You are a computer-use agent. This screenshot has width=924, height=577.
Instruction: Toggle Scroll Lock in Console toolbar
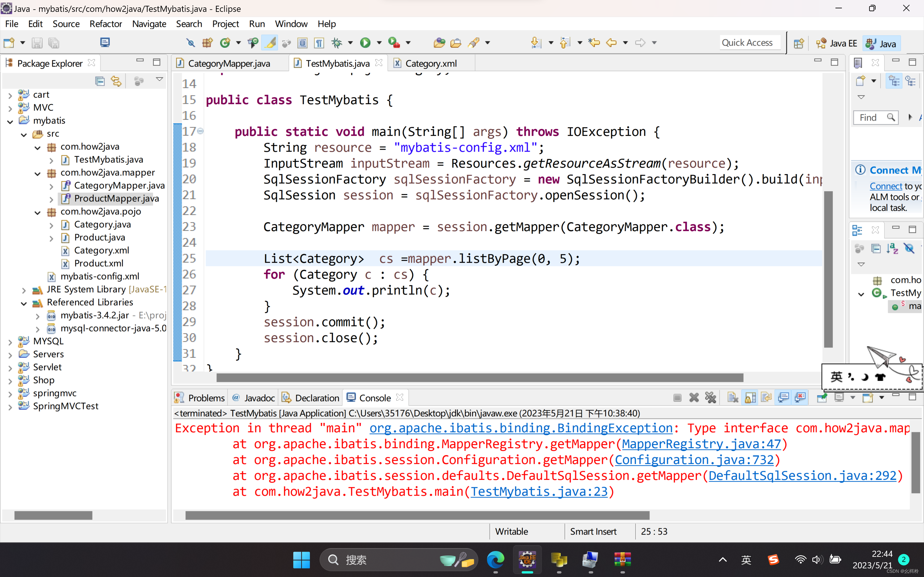[x=750, y=397]
